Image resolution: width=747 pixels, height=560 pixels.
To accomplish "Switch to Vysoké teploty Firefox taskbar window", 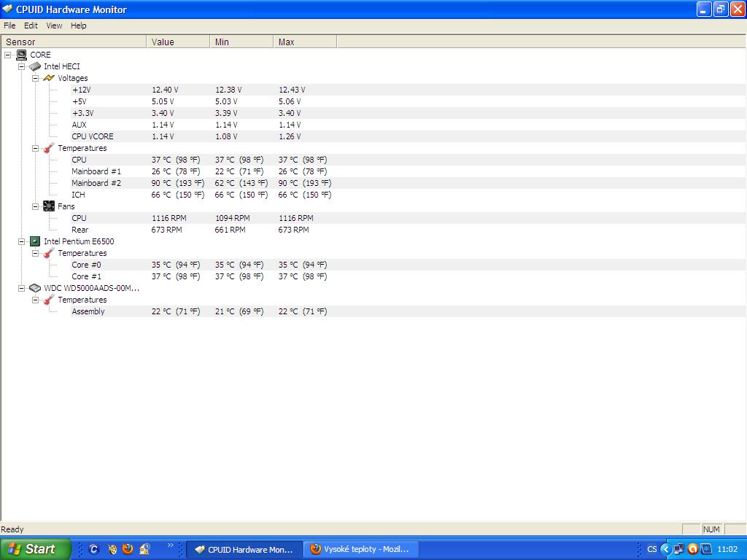I will pos(360,550).
